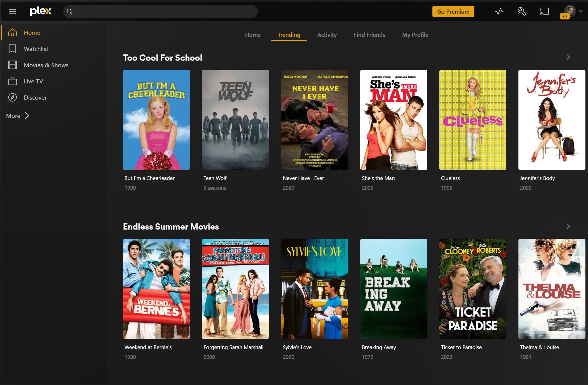Open Movies & Shows in sidebar
Viewport: 588px width, 385px height.
click(46, 65)
